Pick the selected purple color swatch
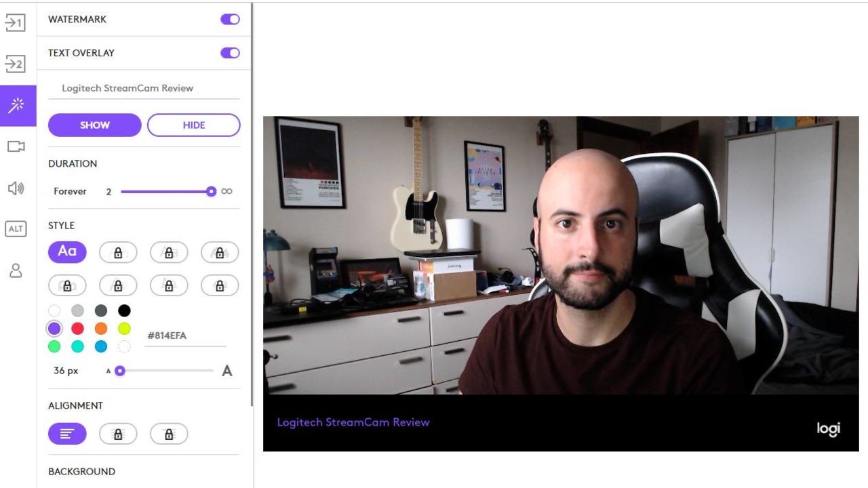This screenshot has width=868, height=488. [x=54, y=329]
